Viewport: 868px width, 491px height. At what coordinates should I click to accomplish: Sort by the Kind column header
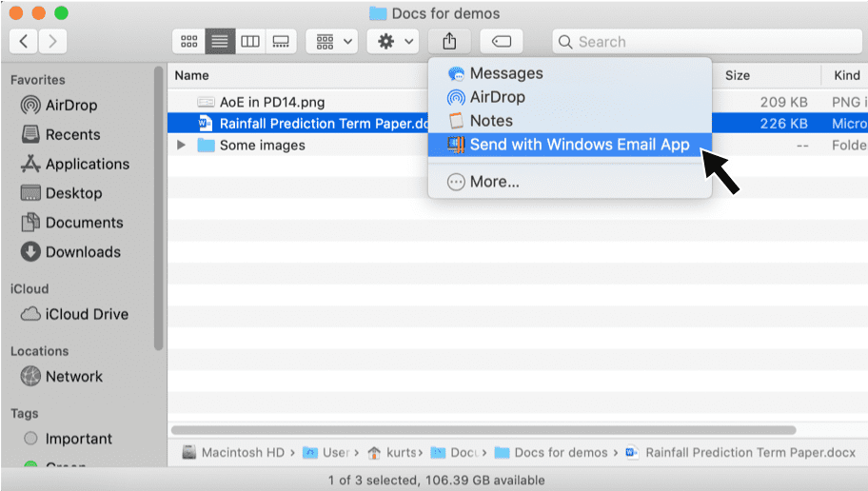pyautogui.click(x=847, y=76)
